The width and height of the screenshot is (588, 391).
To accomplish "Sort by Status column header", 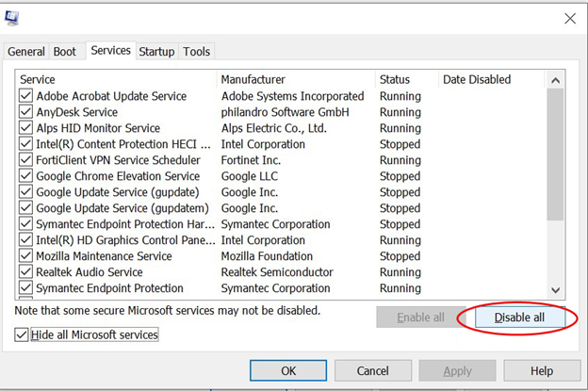I will [407, 79].
